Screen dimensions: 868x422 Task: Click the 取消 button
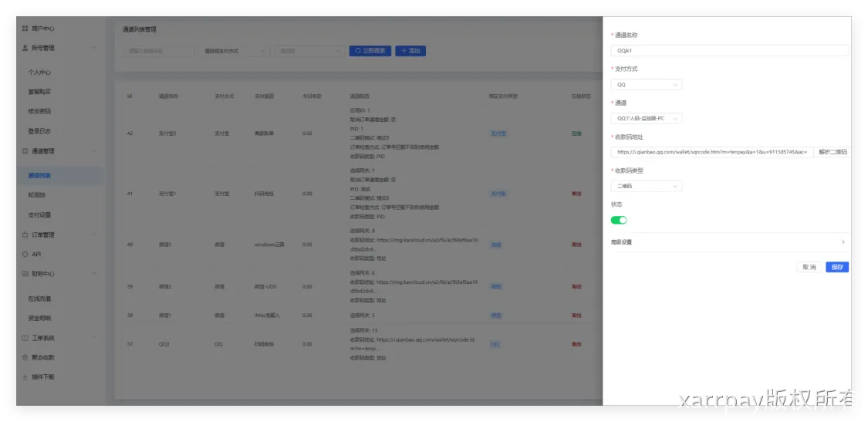(809, 267)
